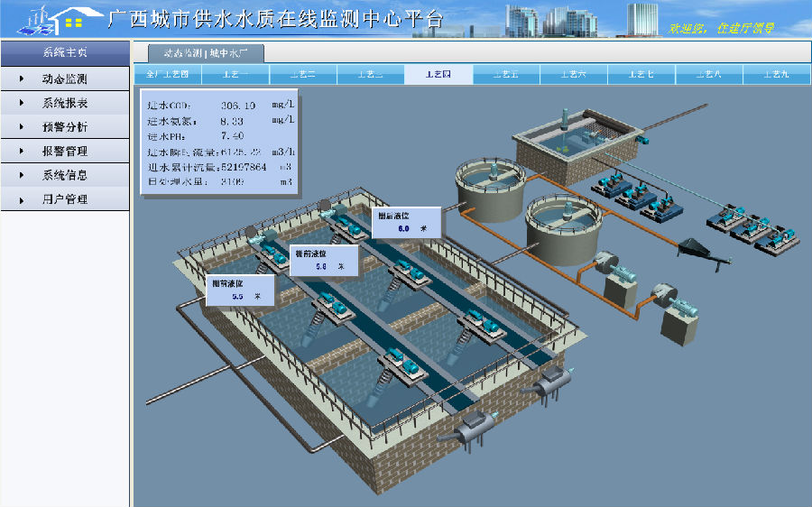The image size is (812, 507).
Task: Click the square brick mixing tank
Action: point(578,146)
